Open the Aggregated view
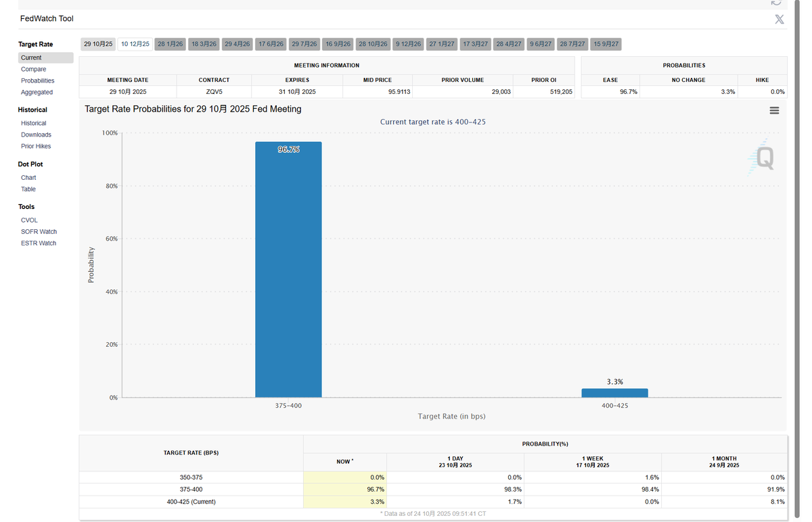The image size is (812, 522). click(37, 92)
